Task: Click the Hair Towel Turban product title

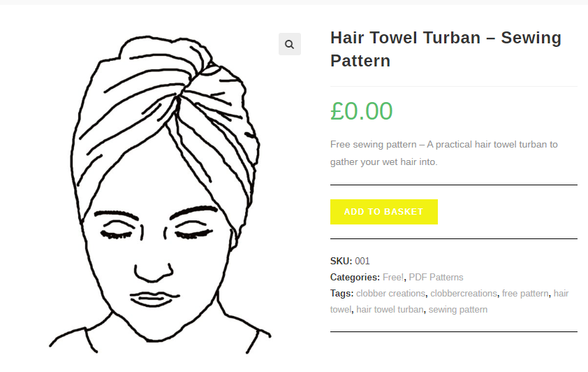Action: click(x=446, y=49)
